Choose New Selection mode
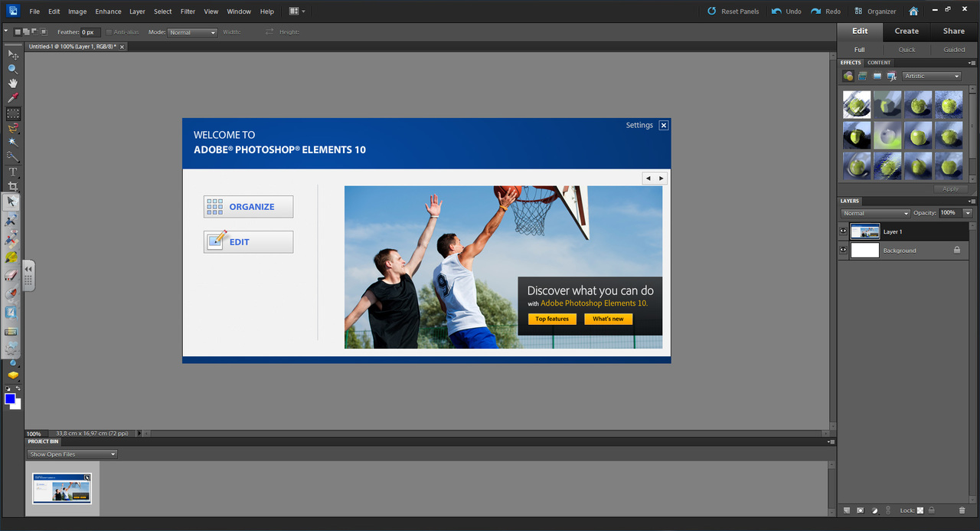980x531 pixels. click(x=18, y=31)
